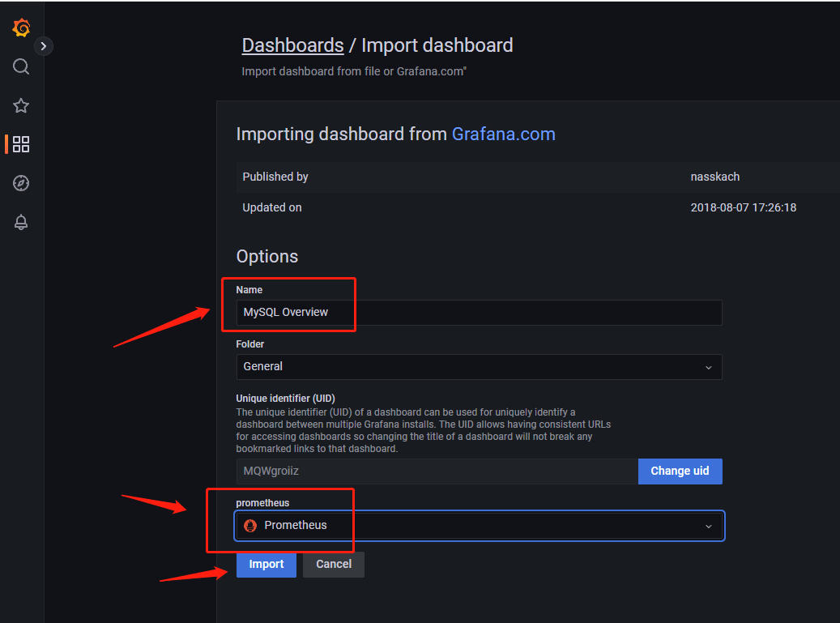Click the publisher name nasskach

[x=715, y=177]
